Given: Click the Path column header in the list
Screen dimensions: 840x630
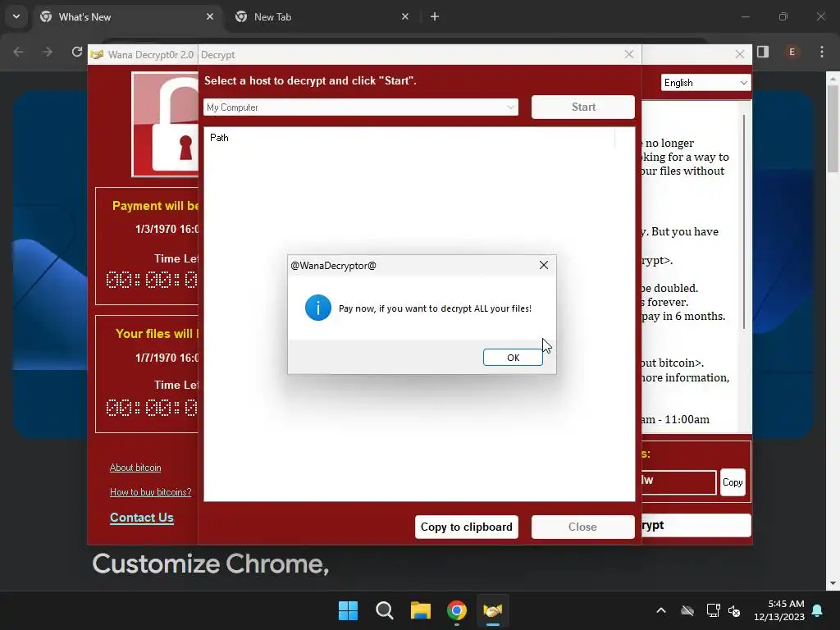Looking at the screenshot, I should (409, 138).
